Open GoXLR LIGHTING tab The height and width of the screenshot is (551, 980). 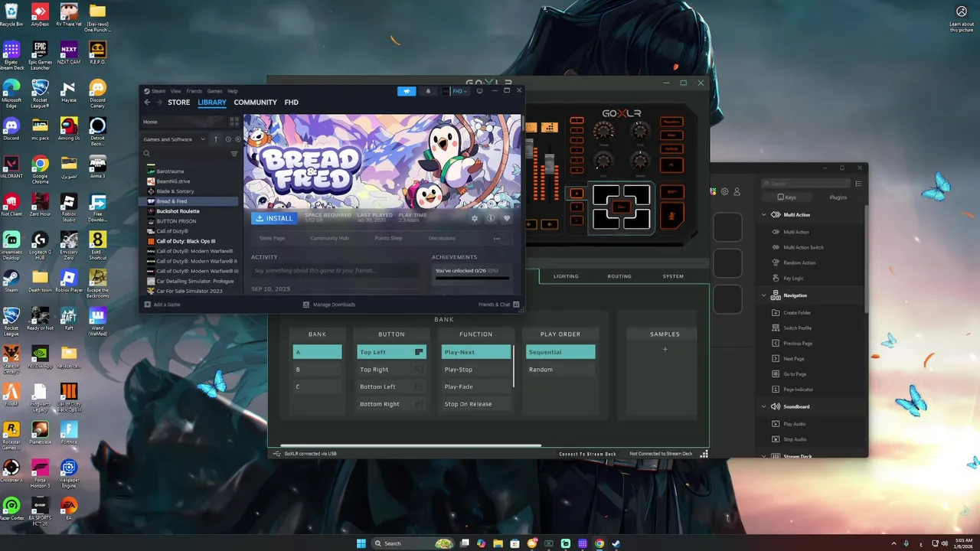(566, 276)
